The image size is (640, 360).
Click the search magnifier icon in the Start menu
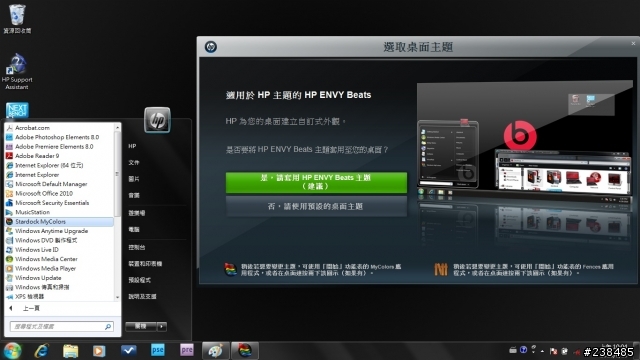(x=108, y=327)
